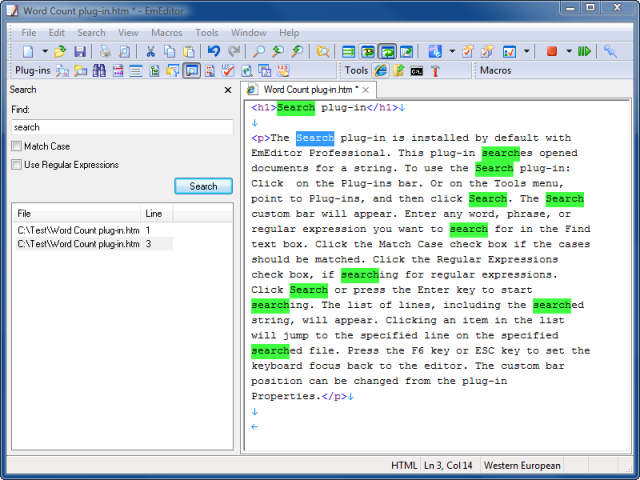Open the Help menu
Image resolution: width=640 pixels, height=480 pixels.
pos(289,33)
